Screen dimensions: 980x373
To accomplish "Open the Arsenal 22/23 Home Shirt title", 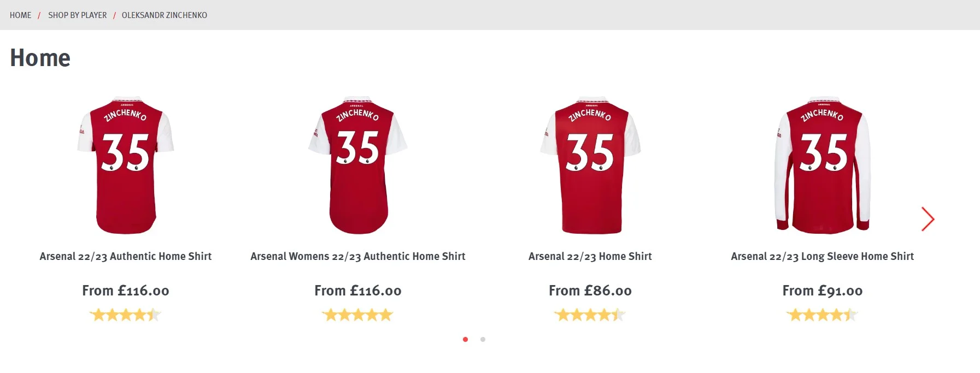I will 590,256.
